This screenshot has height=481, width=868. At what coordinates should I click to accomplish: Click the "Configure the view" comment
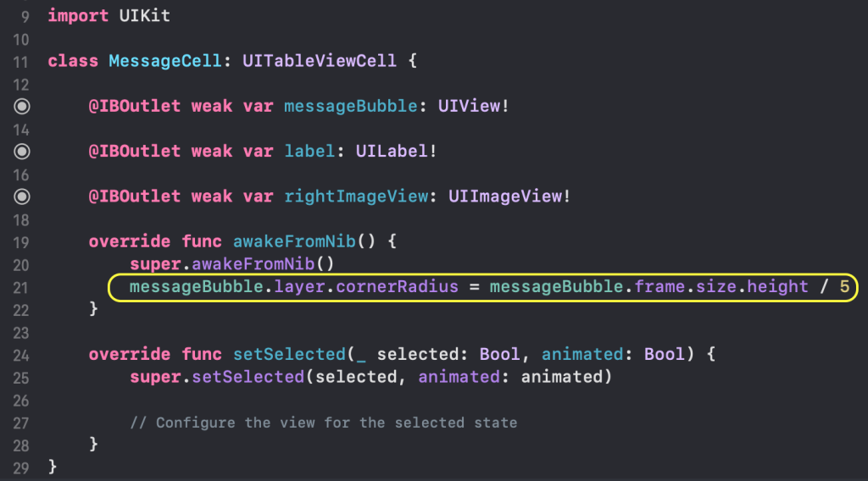click(323, 422)
